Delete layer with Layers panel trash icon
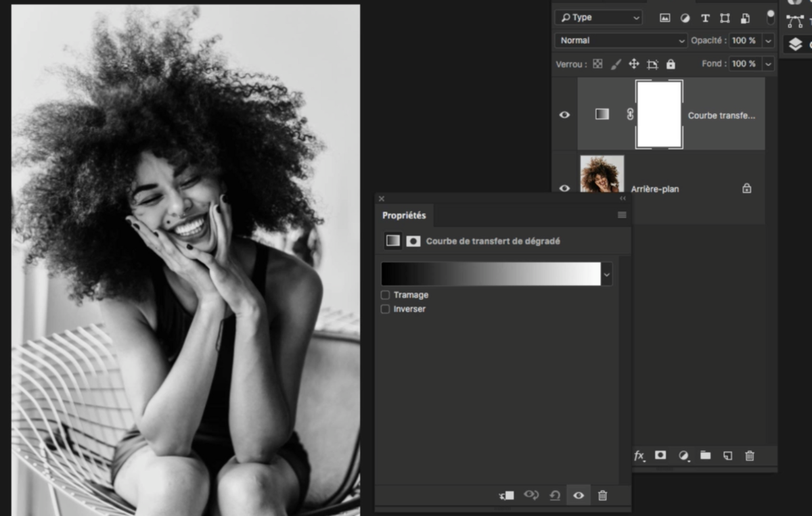Viewport: 812px width, 516px height. [x=750, y=456]
